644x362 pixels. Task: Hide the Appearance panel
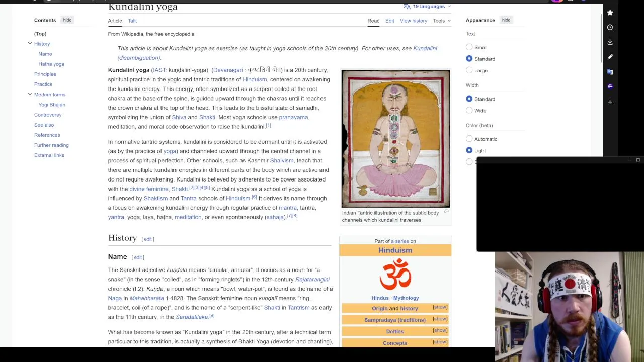[x=506, y=20]
